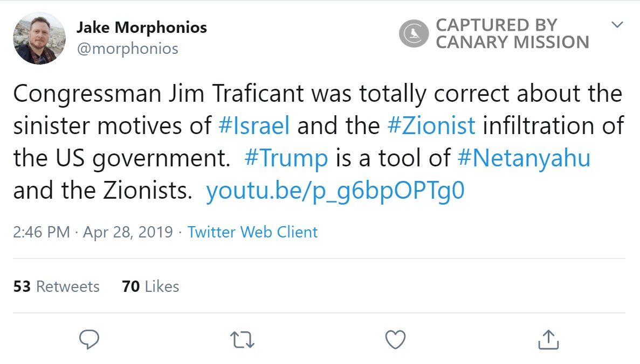
Task: Click the reply icon below the tweet
Action: [x=89, y=339]
